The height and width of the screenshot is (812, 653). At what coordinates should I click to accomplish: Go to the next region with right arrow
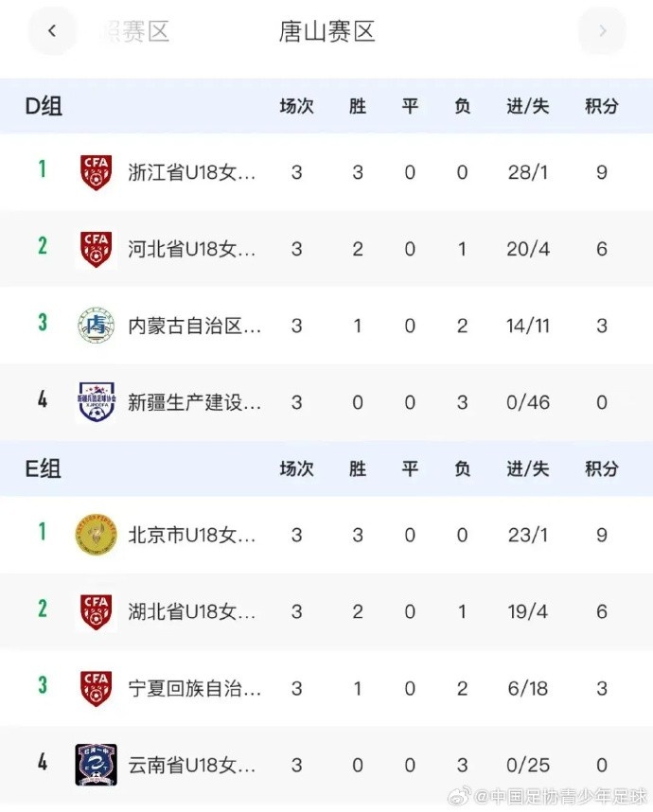602,31
